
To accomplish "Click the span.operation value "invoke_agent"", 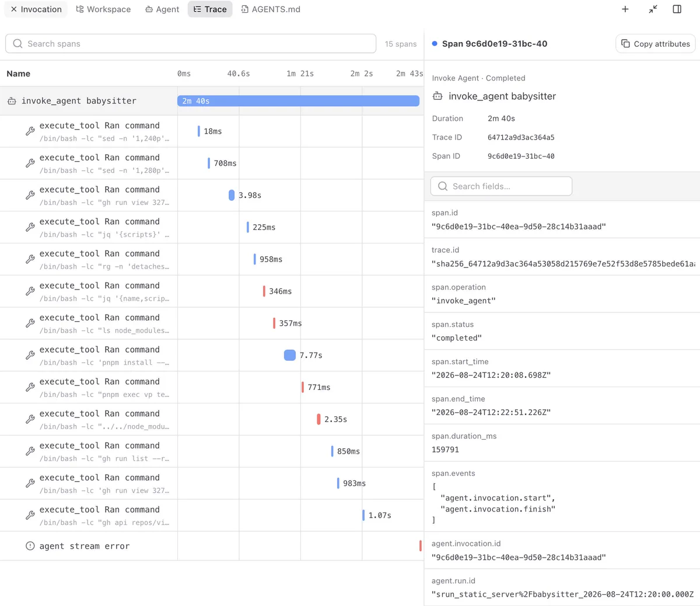I will pos(464,301).
